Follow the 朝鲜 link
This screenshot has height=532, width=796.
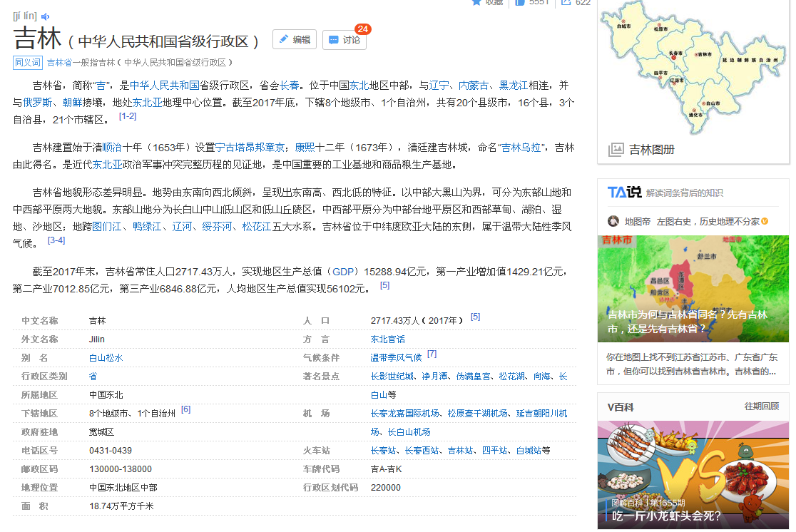[72, 103]
